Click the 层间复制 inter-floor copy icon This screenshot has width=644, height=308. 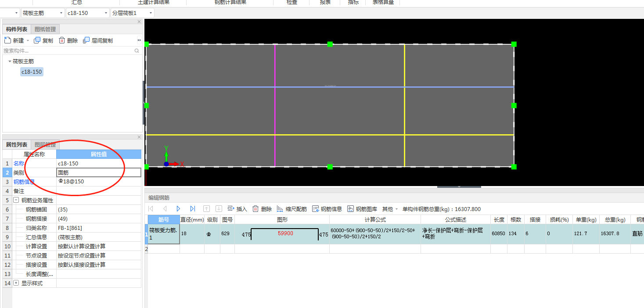86,40
